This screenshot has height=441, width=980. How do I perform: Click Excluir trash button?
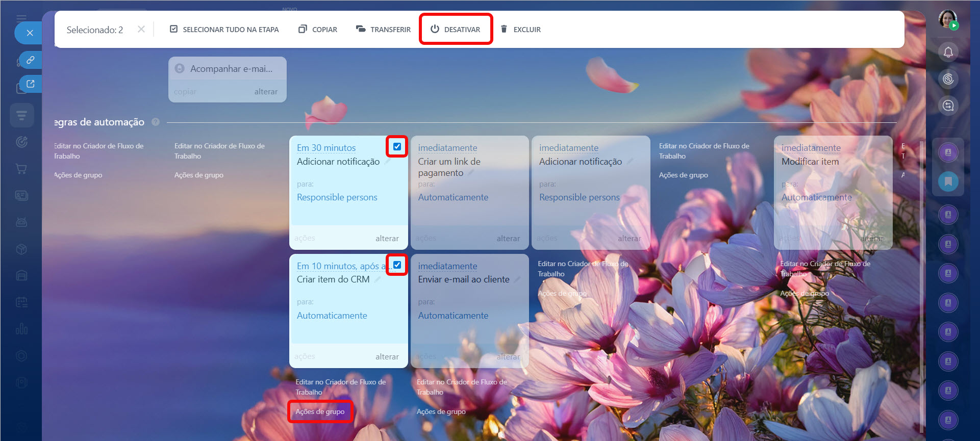(x=520, y=30)
